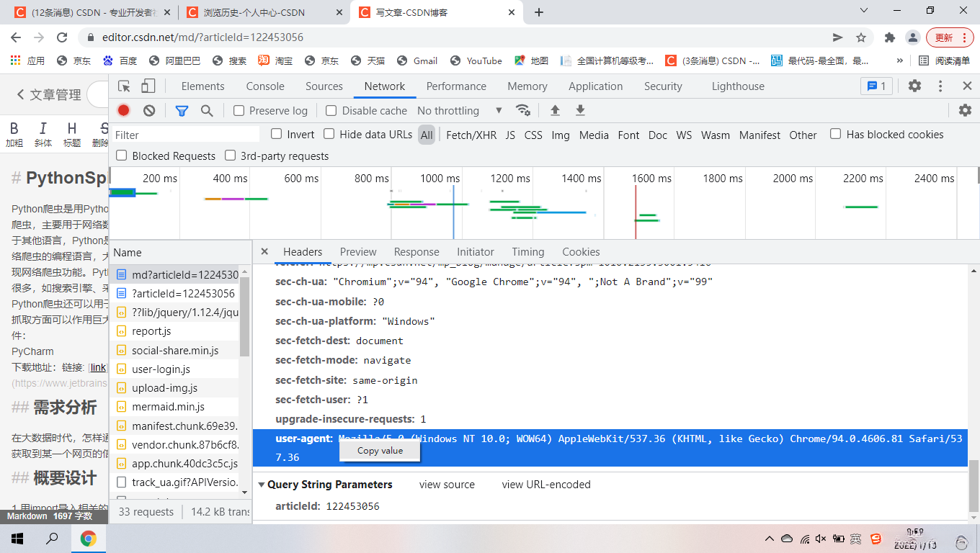Open Network panel settings gear
Viewport: 980px width, 553px height.
pyautogui.click(x=965, y=110)
